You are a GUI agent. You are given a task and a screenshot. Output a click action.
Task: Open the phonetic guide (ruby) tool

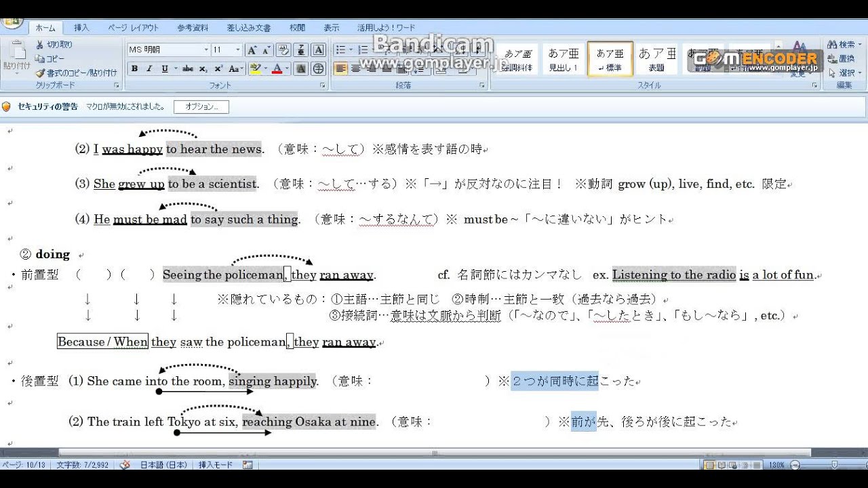click(301, 50)
